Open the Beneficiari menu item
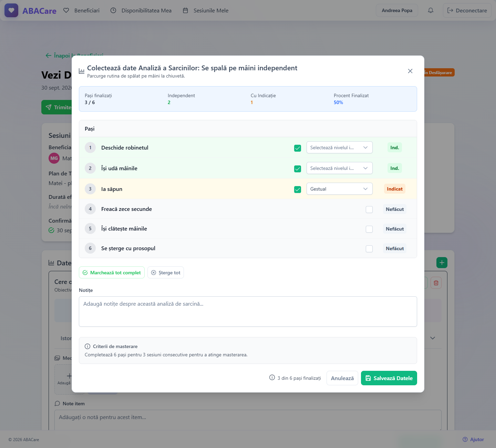496x448 pixels. [82, 10]
